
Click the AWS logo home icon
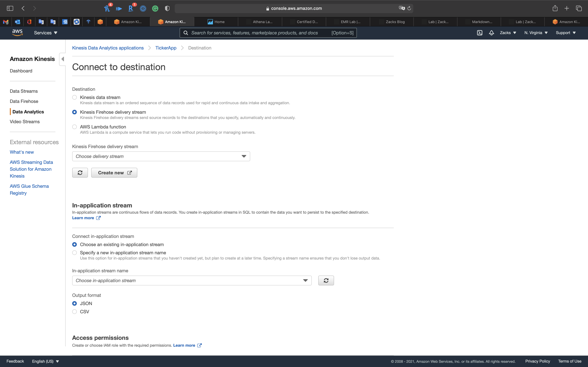[17, 33]
